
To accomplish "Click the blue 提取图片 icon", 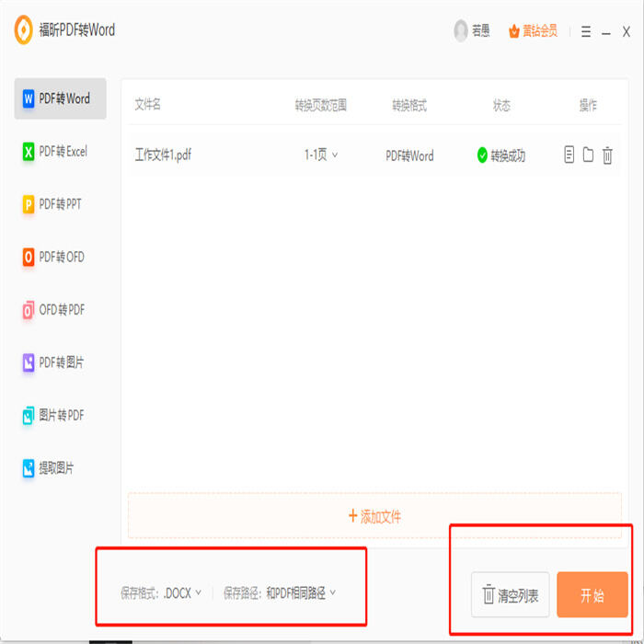I will click(x=29, y=468).
